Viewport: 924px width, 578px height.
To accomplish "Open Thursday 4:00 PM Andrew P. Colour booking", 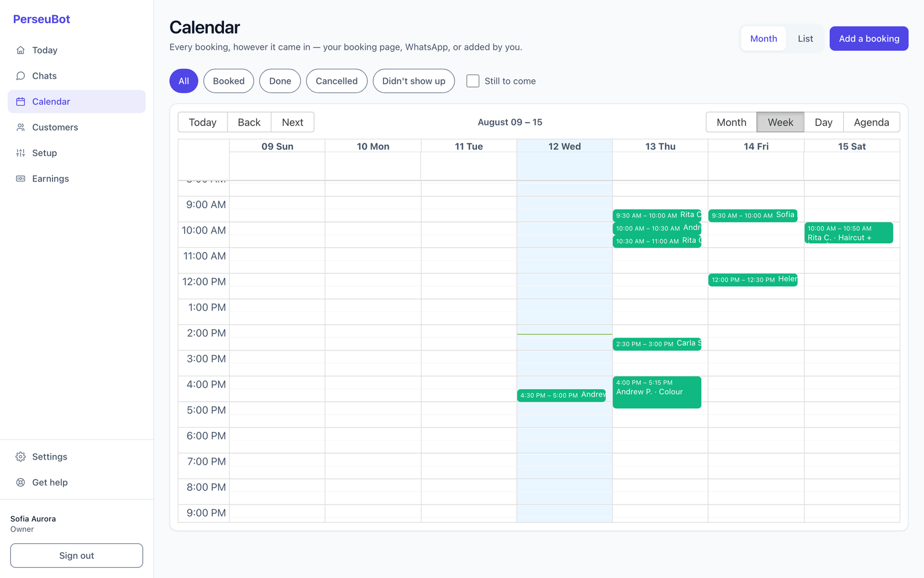I will tap(657, 392).
